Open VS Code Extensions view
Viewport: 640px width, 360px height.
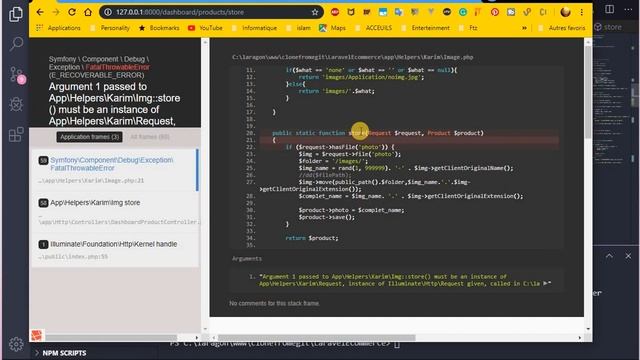(x=16, y=135)
